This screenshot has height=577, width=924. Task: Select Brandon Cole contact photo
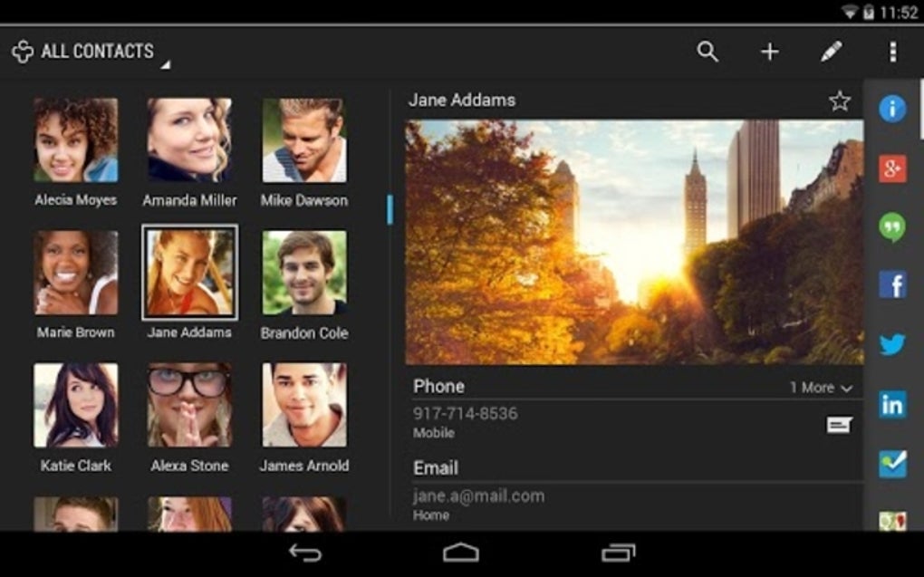click(304, 273)
